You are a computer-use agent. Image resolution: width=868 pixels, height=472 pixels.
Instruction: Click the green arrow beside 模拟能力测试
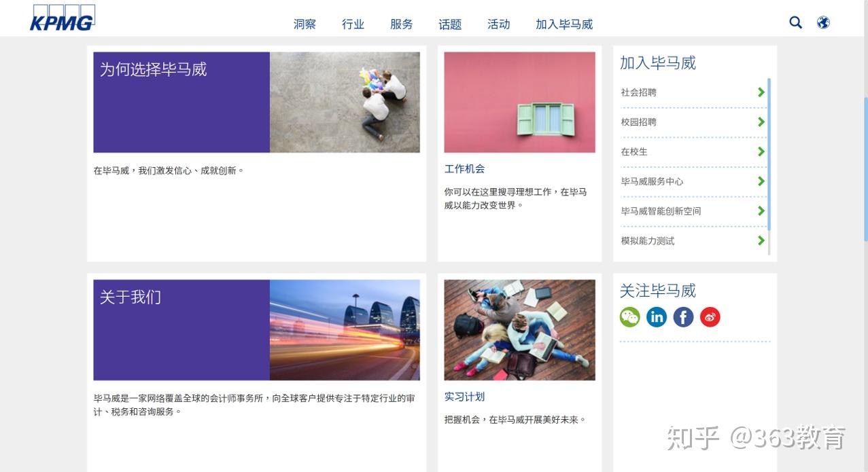pos(761,240)
